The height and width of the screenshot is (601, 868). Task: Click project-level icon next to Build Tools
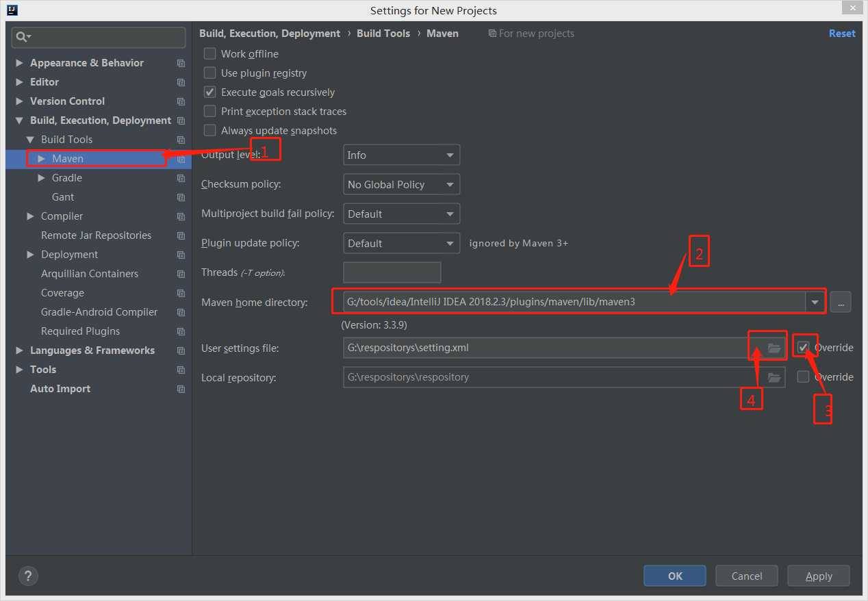tap(181, 140)
